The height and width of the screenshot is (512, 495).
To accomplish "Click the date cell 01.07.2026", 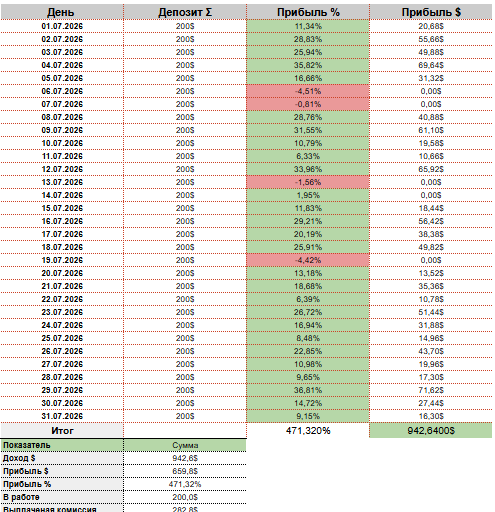I will pos(62,26).
